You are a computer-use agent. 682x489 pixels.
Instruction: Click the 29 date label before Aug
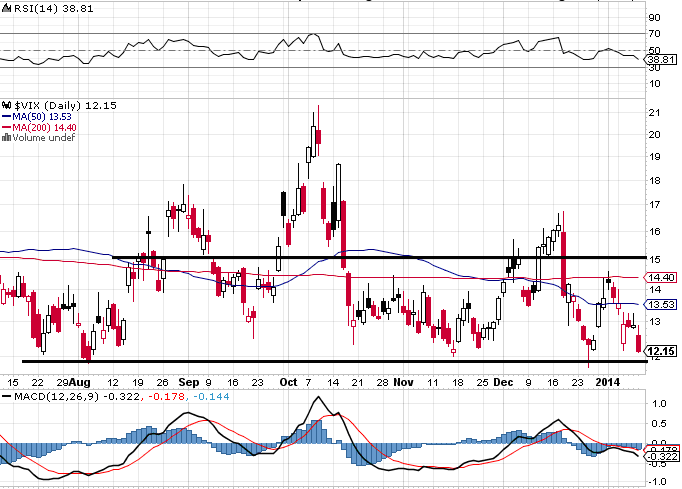tap(63, 382)
